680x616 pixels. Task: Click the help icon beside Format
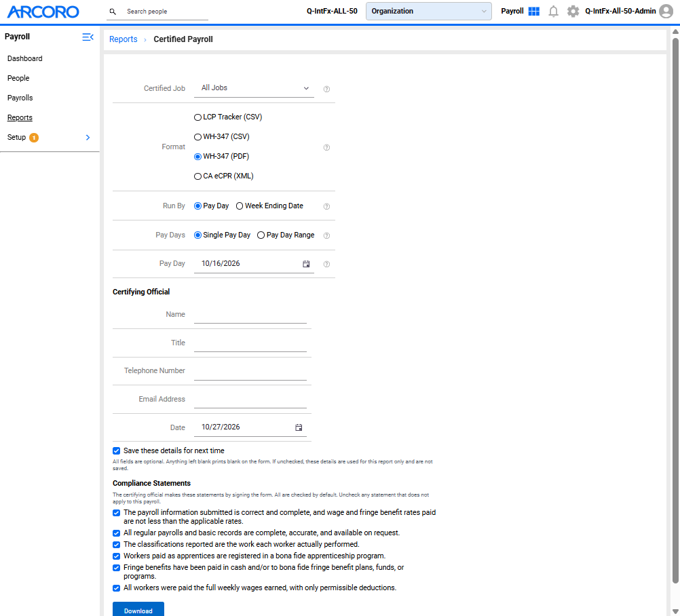326,147
